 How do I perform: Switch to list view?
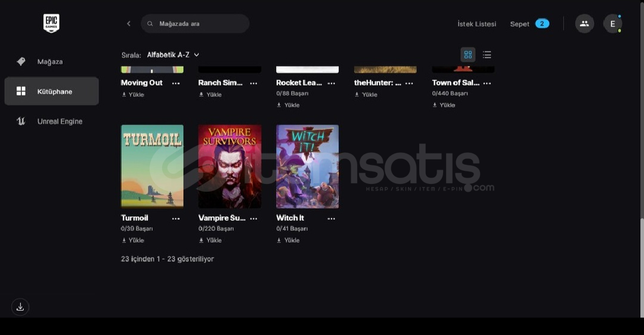pos(487,54)
